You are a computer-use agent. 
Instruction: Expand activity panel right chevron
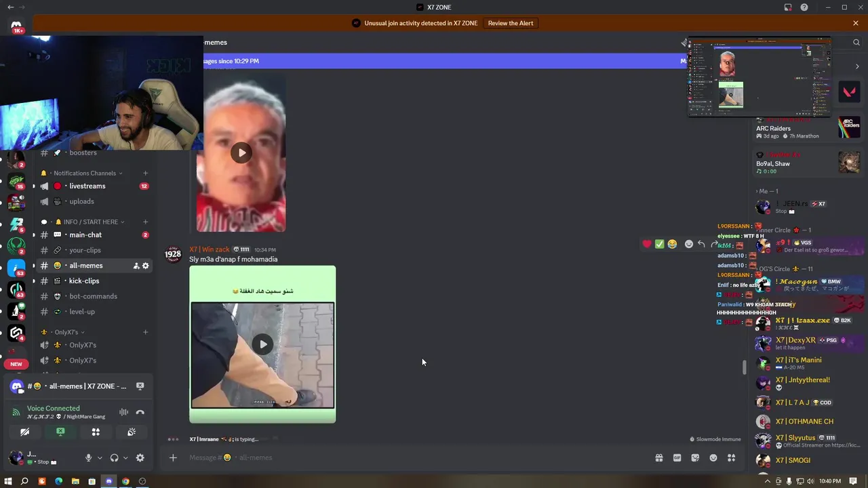tap(857, 66)
